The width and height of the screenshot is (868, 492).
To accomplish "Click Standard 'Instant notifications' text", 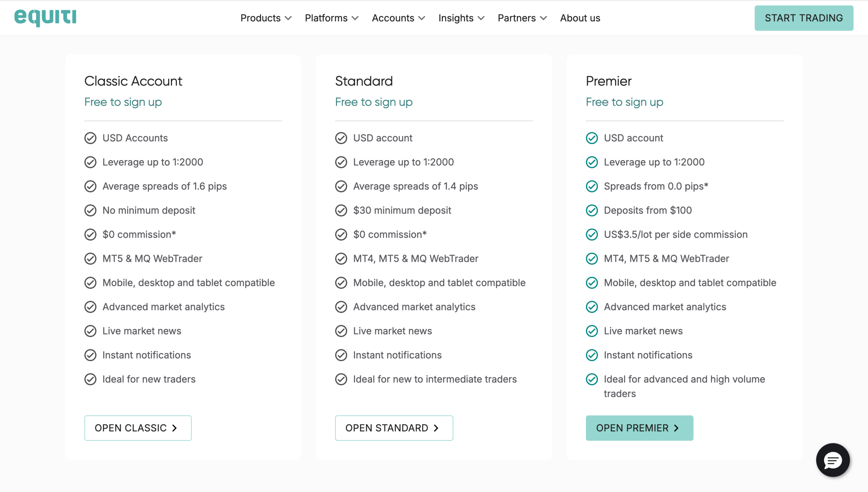I will pyautogui.click(x=397, y=355).
